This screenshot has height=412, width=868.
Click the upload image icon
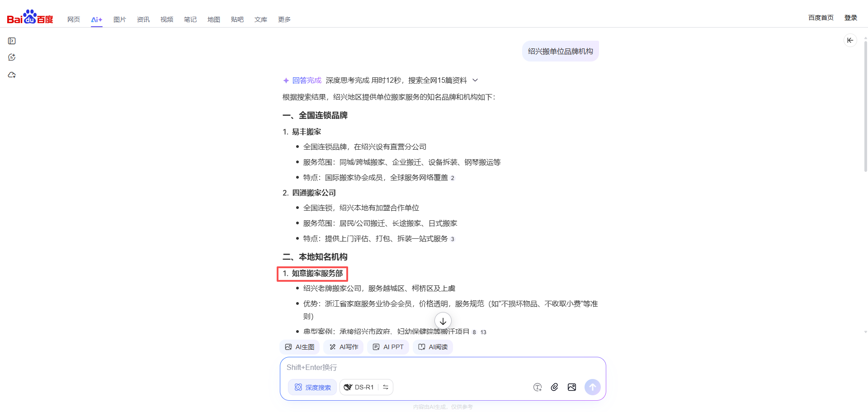pos(572,387)
